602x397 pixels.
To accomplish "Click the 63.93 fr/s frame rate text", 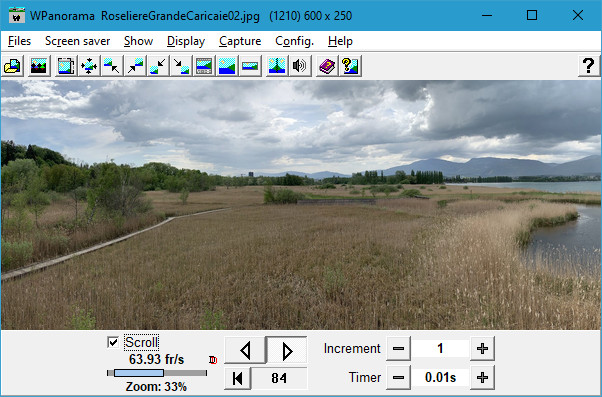I will tap(156, 359).
